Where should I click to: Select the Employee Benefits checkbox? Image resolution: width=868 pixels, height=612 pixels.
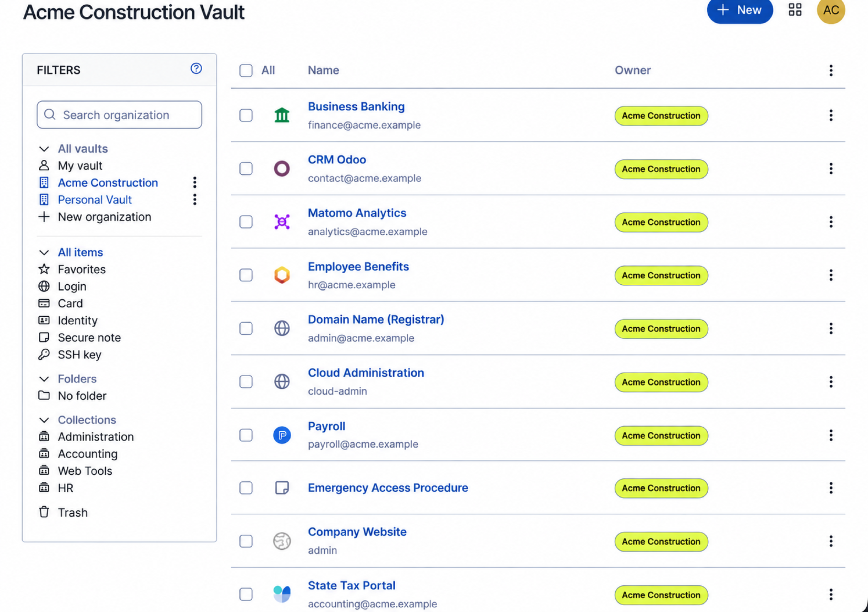[x=246, y=275]
